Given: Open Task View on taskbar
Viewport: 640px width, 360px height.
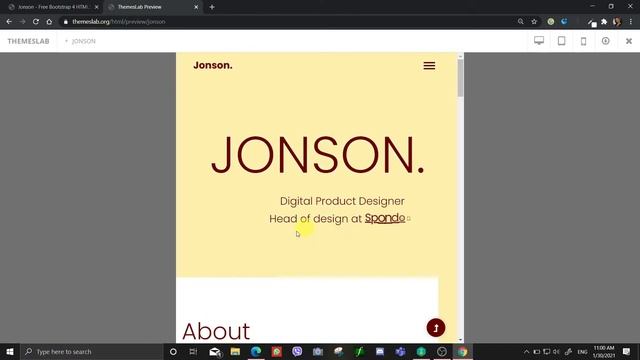Looking at the screenshot, I should [x=193, y=351].
